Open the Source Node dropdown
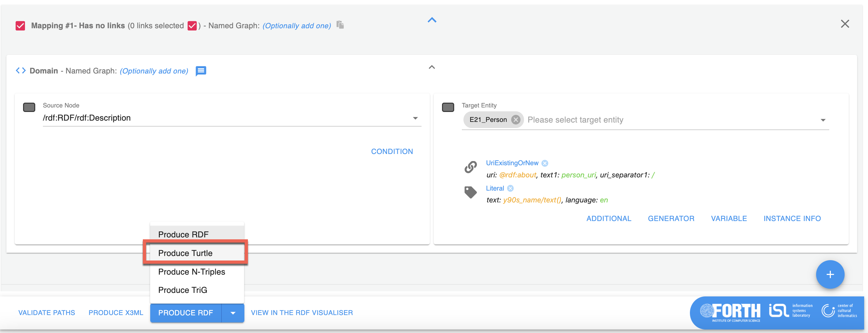The width and height of the screenshot is (868, 333). [415, 118]
